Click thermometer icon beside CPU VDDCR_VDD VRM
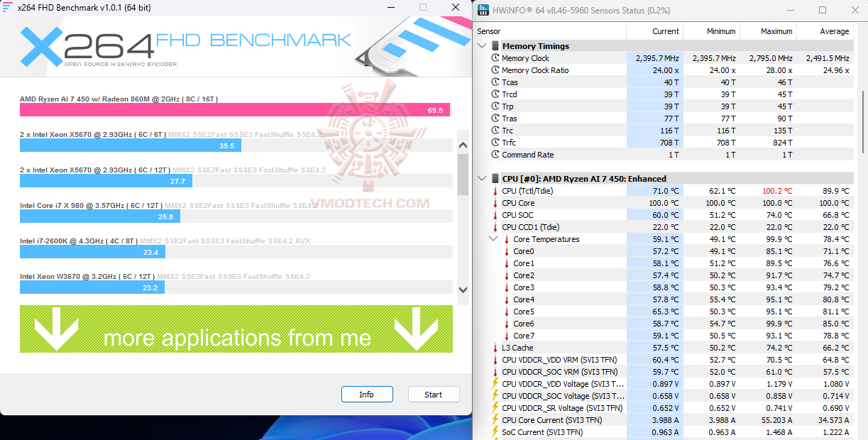868x440 pixels. tap(495, 360)
